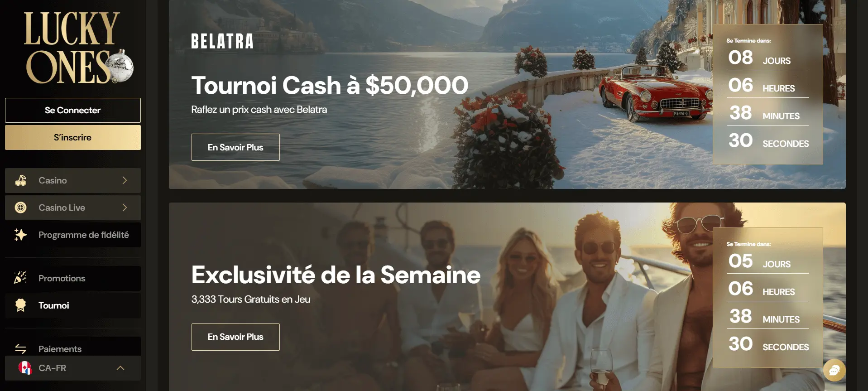
Task: Learn more about the $50,000 cash tournament
Action: coord(235,147)
